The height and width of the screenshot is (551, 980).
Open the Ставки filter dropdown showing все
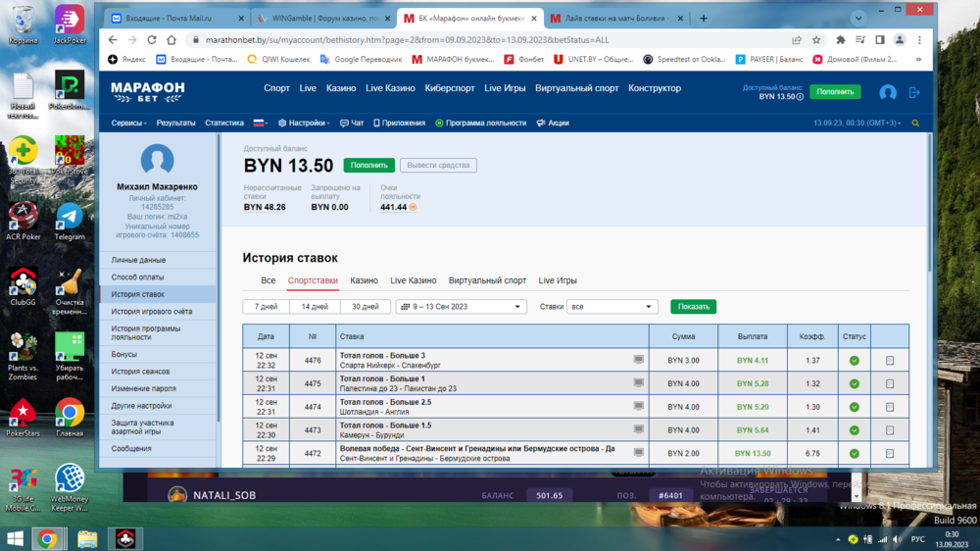point(612,307)
